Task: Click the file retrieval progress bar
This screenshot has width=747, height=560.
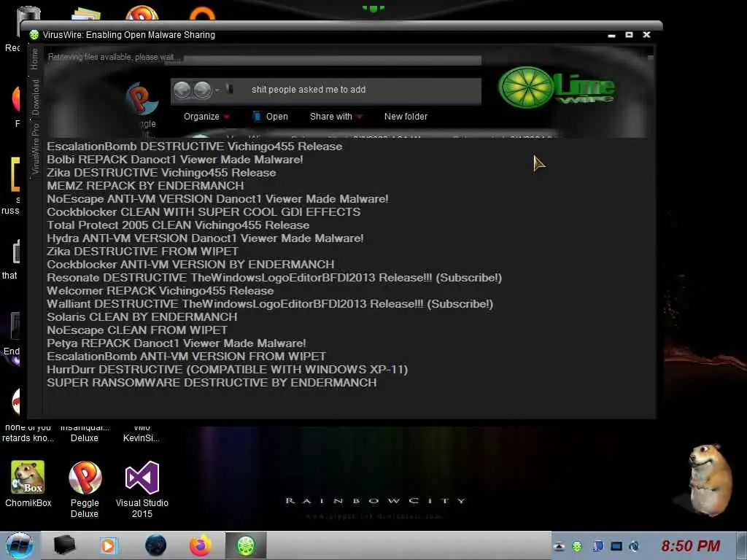Action: 333,61
